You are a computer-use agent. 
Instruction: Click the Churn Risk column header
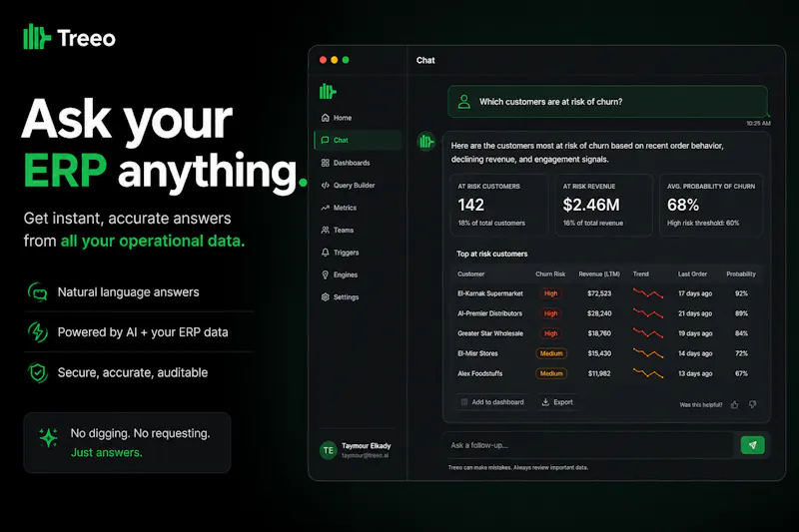click(550, 273)
